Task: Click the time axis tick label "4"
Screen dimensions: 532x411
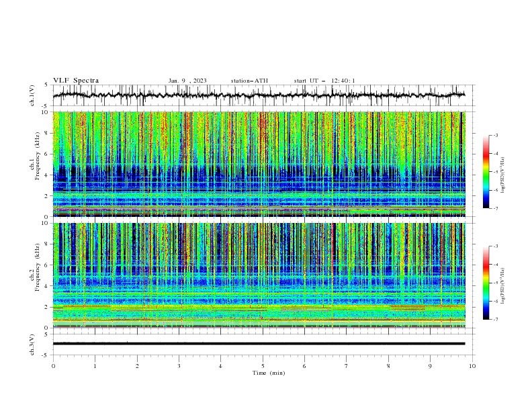Action: 220,366
